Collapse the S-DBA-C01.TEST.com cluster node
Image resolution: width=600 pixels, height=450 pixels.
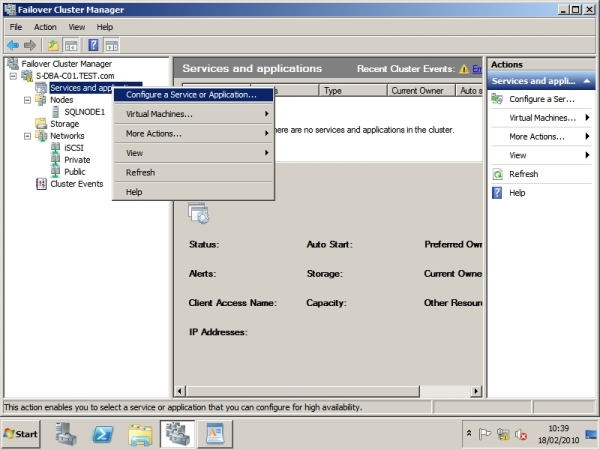tap(13, 76)
